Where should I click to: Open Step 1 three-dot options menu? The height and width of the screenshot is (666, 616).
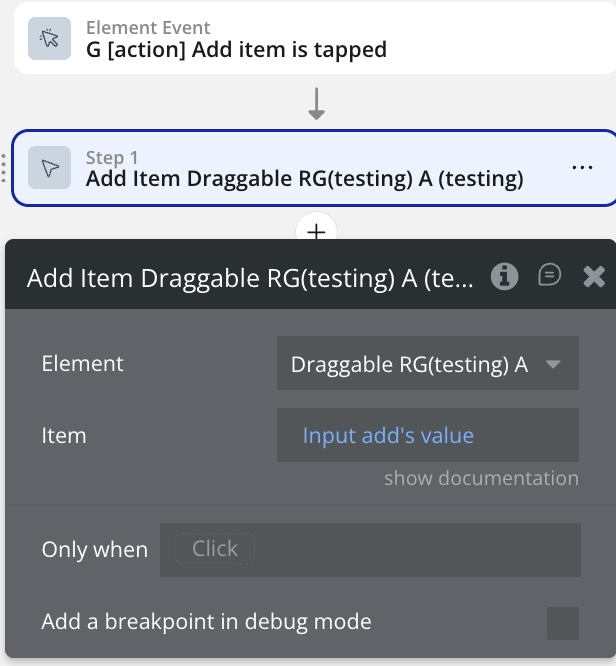point(582,168)
